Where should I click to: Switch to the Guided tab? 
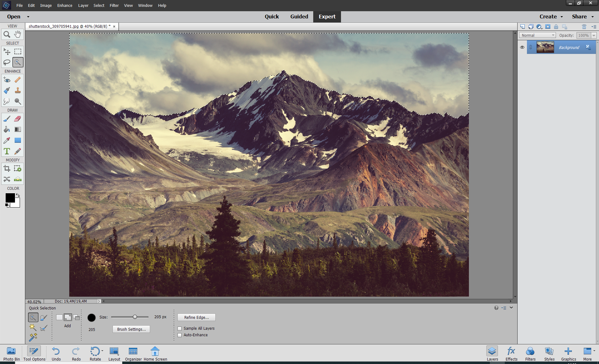point(299,17)
